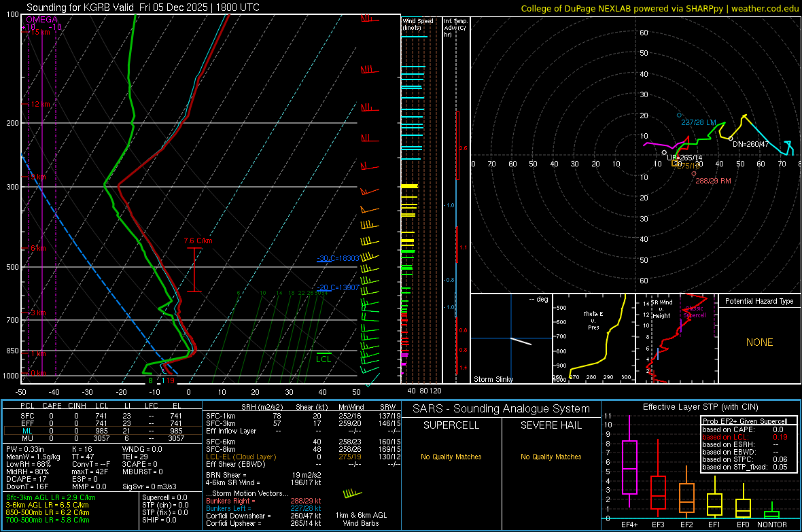Click the LCL-EL (Cloud Layer) row
Screen dimensions: 802x532
303,457
